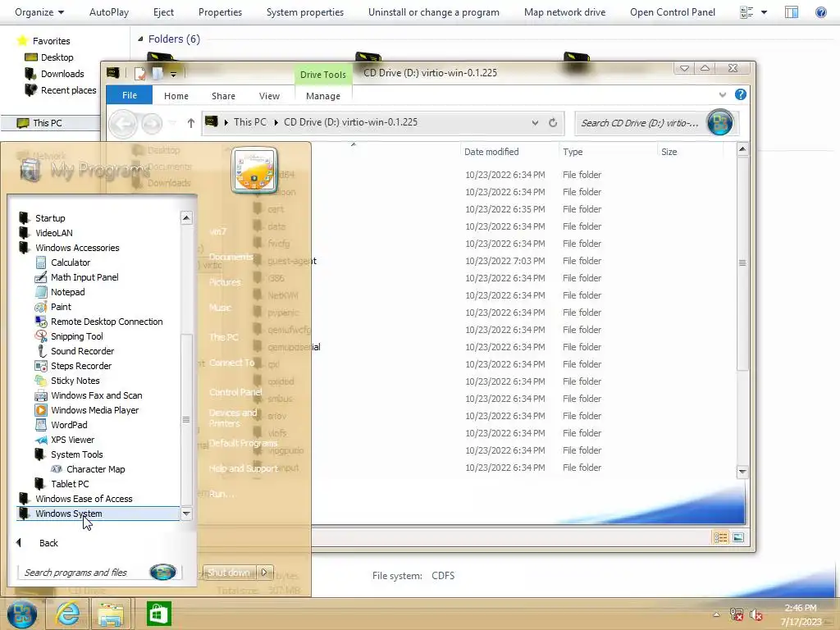840x630 pixels.
Task: Click Search CD Drive input box
Action: pos(641,123)
